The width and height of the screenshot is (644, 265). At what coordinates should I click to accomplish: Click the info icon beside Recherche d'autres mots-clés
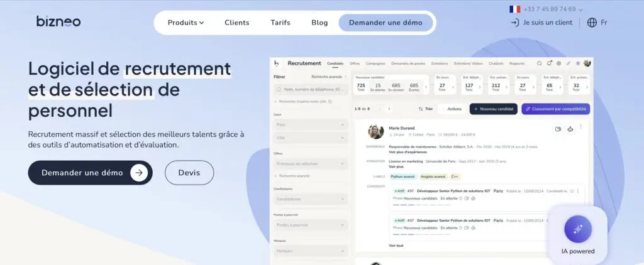pos(330,101)
